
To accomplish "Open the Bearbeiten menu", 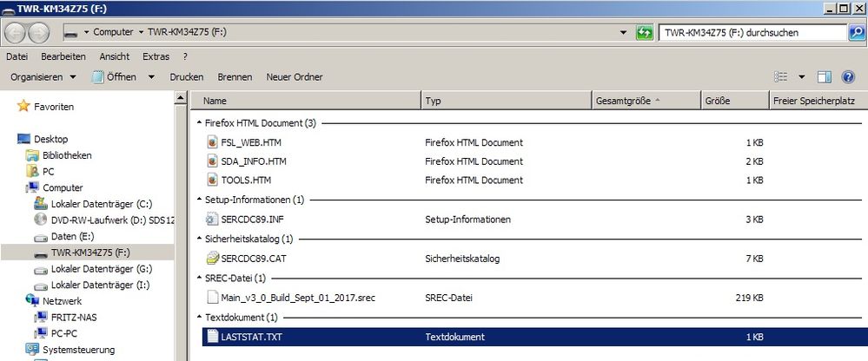I will 63,56.
